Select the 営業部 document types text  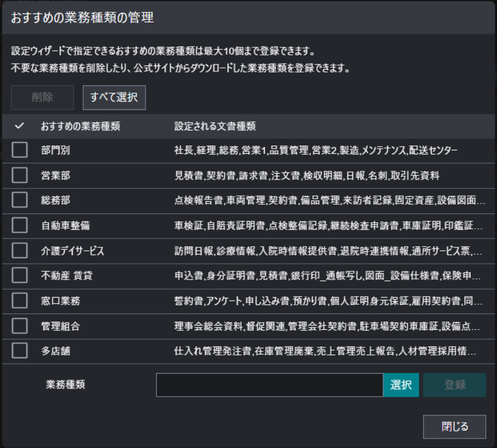[x=306, y=175]
